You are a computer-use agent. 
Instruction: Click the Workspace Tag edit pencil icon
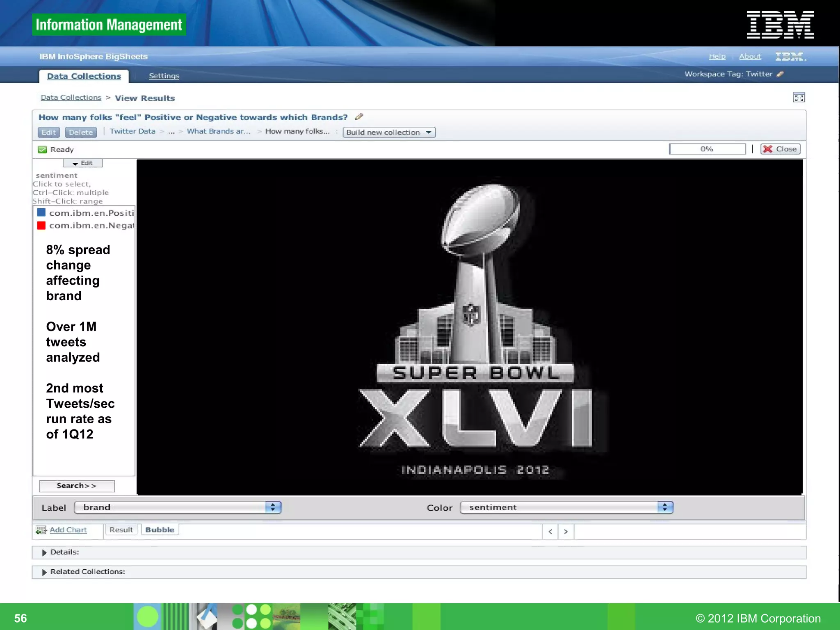pyautogui.click(x=780, y=74)
